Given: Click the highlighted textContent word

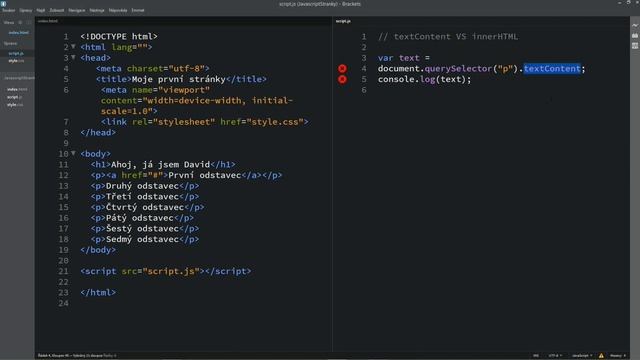Looking at the screenshot, I should (x=552, y=69).
